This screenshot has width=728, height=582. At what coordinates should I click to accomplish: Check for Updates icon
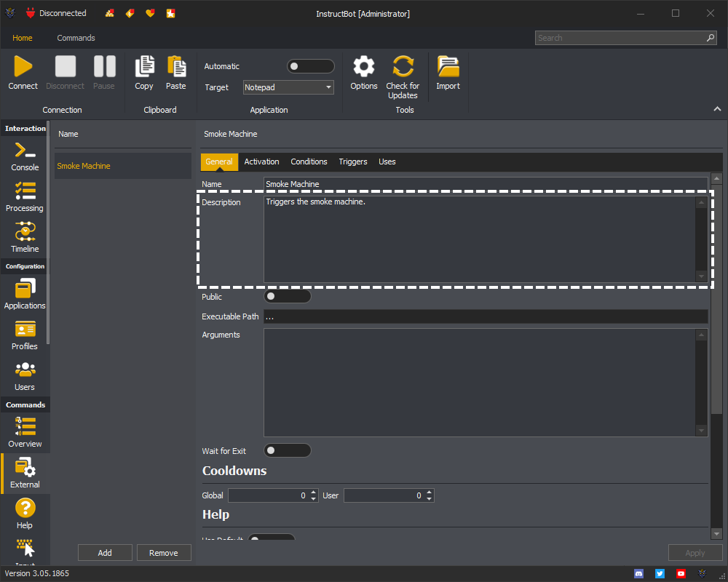403,66
